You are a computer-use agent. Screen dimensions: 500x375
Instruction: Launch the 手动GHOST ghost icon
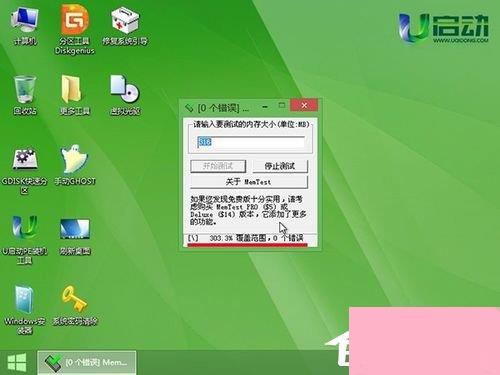click(75, 166)
